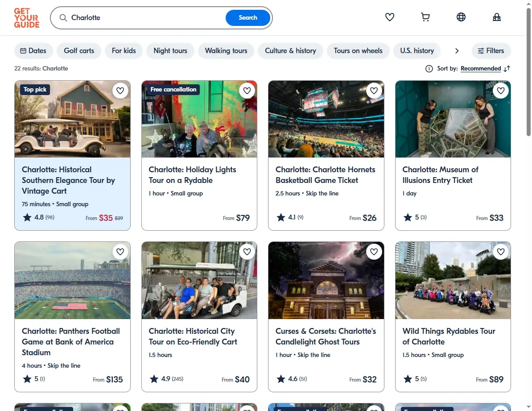Open Historical Southern Elegance Tour by Vintage Cart

[x=68, y=180]
